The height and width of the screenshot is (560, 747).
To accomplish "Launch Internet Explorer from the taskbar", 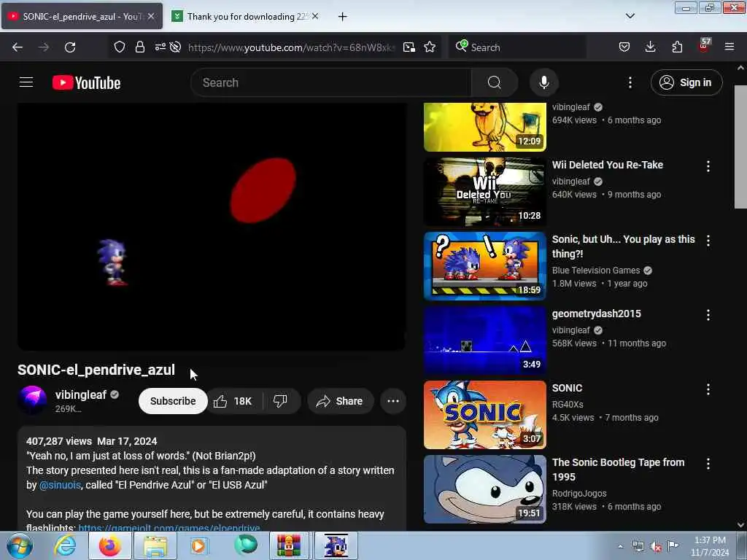I will (64, 545).
